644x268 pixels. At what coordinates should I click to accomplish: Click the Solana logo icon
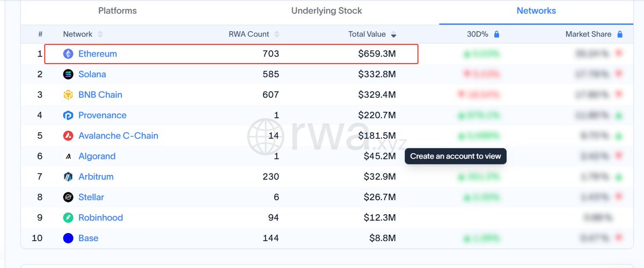[68, 74]
